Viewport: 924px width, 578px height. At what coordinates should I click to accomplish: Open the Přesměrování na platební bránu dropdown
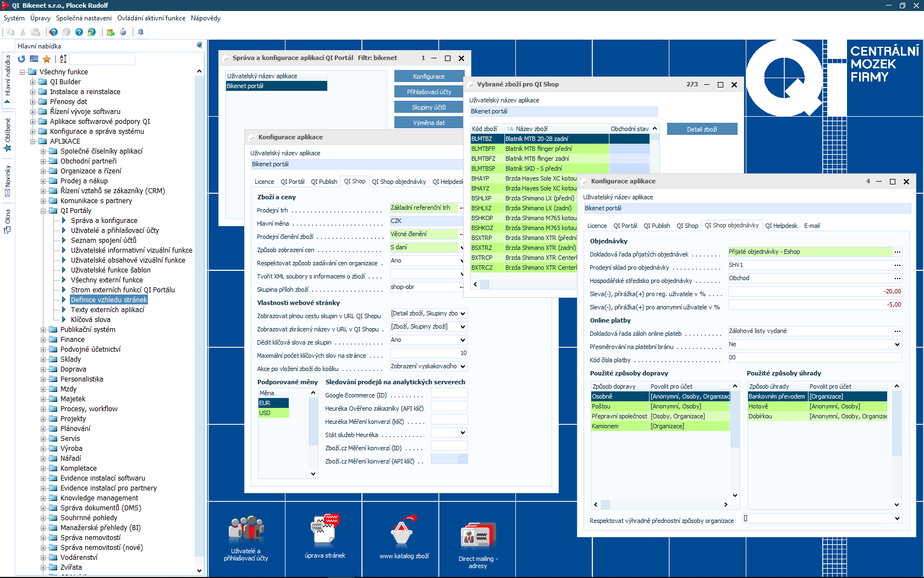[897, 345]
